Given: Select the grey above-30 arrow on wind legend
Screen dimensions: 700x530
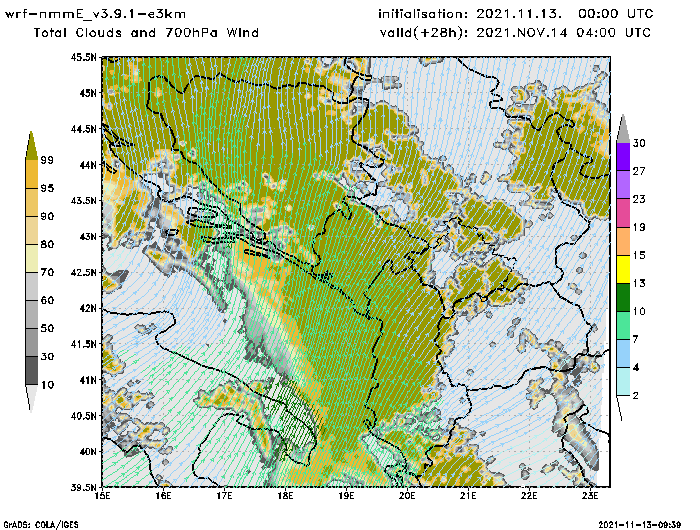Looking at the screenshot, I should point(623,129).
